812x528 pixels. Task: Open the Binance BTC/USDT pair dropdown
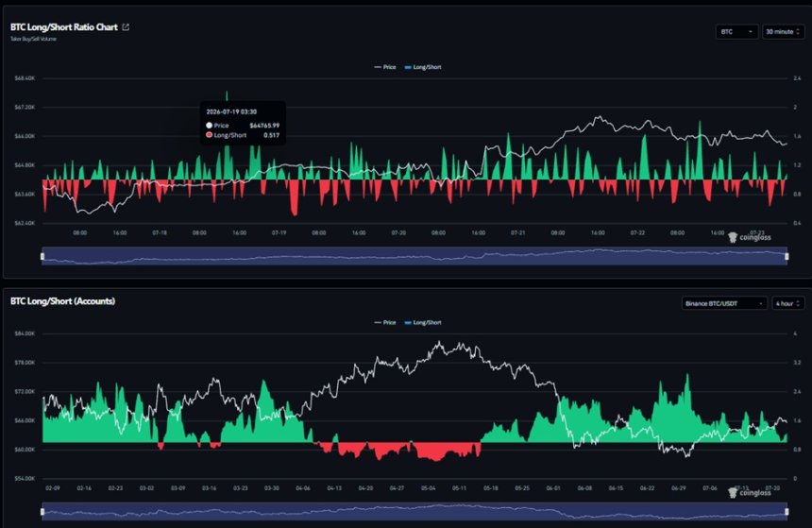click(724, 303)
